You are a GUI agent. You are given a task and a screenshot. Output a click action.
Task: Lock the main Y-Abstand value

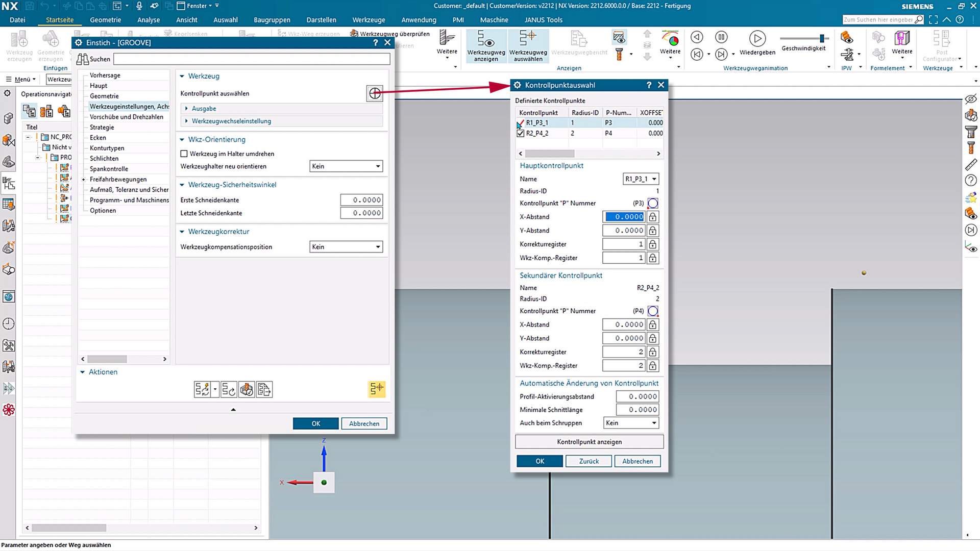(x=652, y=231)
